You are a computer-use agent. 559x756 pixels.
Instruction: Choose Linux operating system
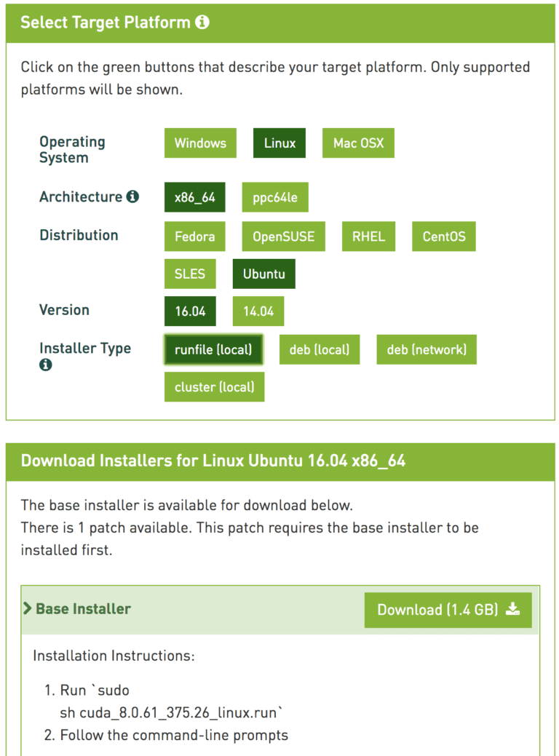(x=279, y=143)
